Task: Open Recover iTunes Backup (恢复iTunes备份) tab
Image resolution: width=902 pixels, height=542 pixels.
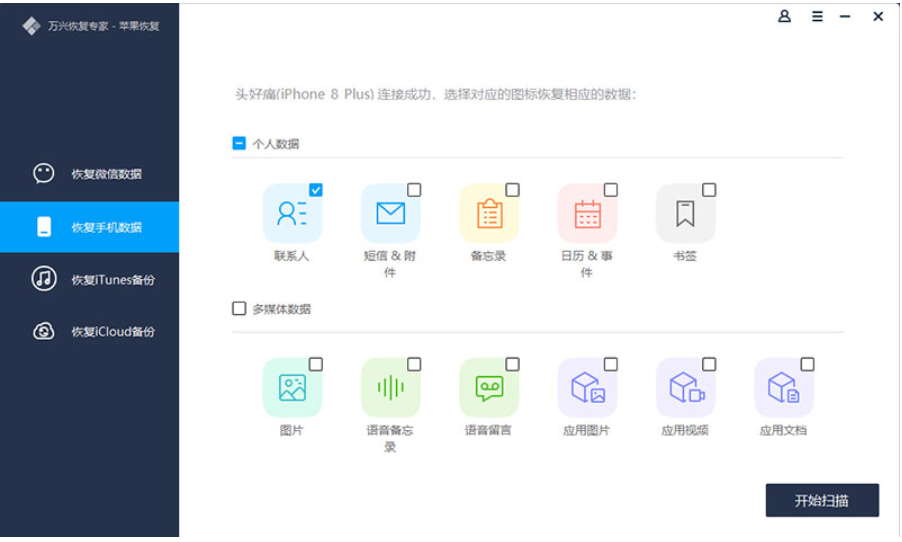Action: [x=90, y=280]
